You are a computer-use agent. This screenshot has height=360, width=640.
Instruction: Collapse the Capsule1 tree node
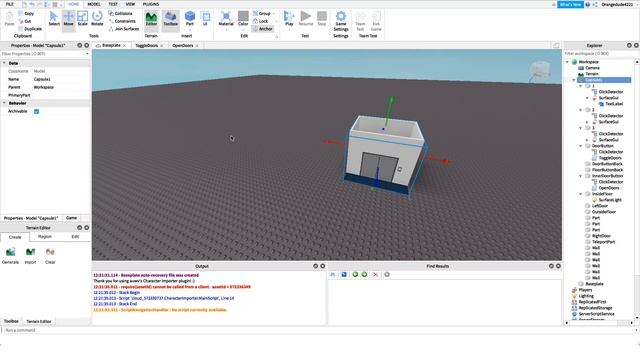574,80
